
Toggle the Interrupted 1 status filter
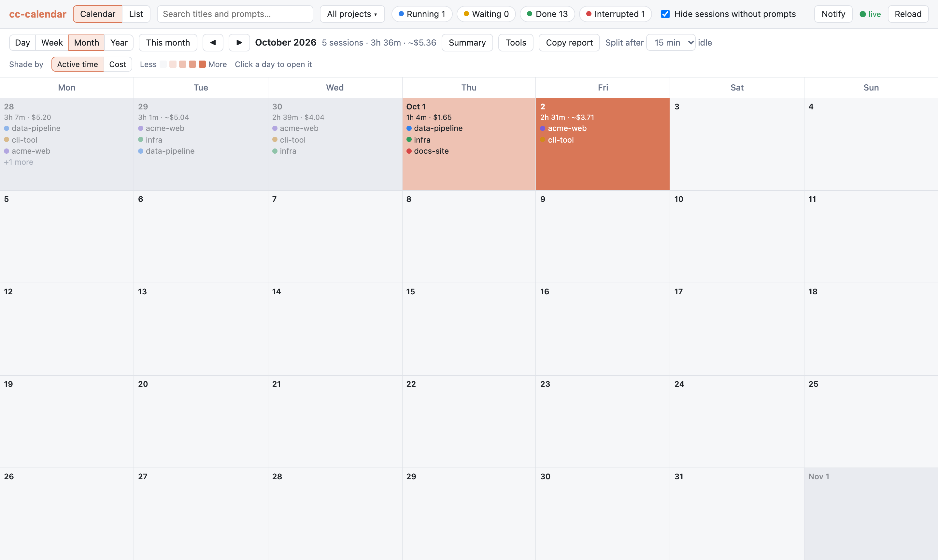coord(615,14)
